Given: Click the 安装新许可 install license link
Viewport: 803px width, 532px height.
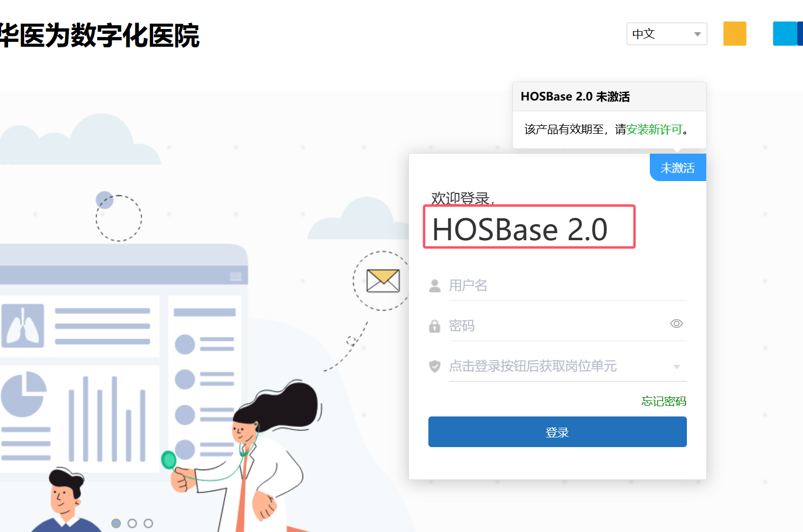Looking at the screenshot, I should pyautogui.click(x=654, y=130).
